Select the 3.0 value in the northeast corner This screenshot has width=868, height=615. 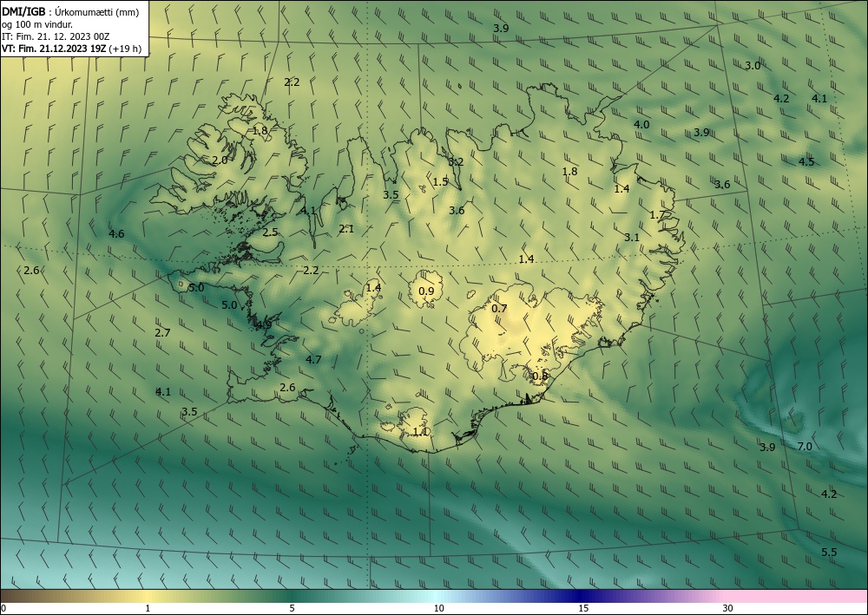click(753, 66)
